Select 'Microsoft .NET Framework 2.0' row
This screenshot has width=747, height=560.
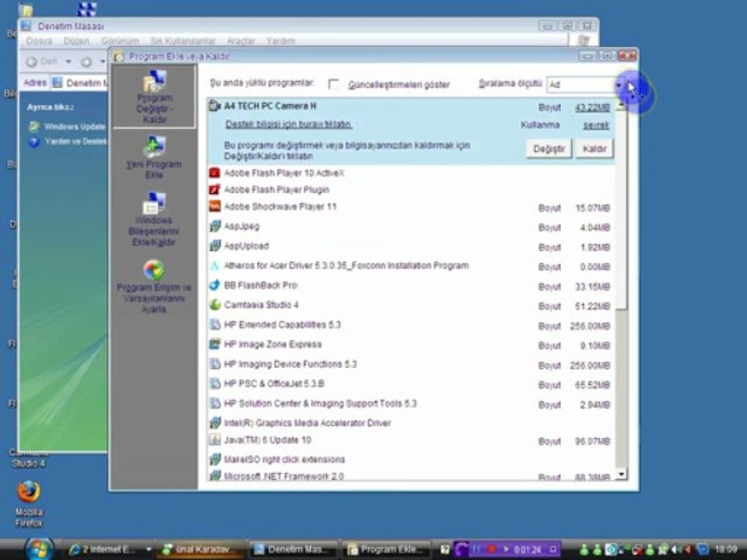pyautogui.click(x=411, y=476)
